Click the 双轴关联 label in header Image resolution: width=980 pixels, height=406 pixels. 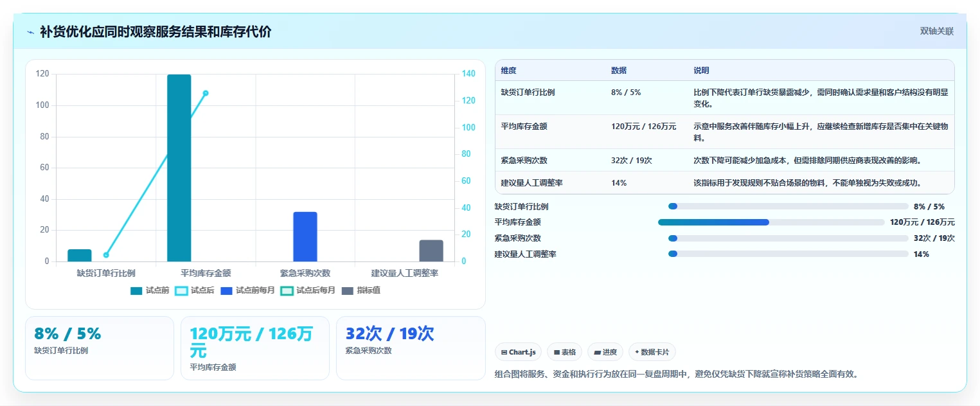pos(936,31)
